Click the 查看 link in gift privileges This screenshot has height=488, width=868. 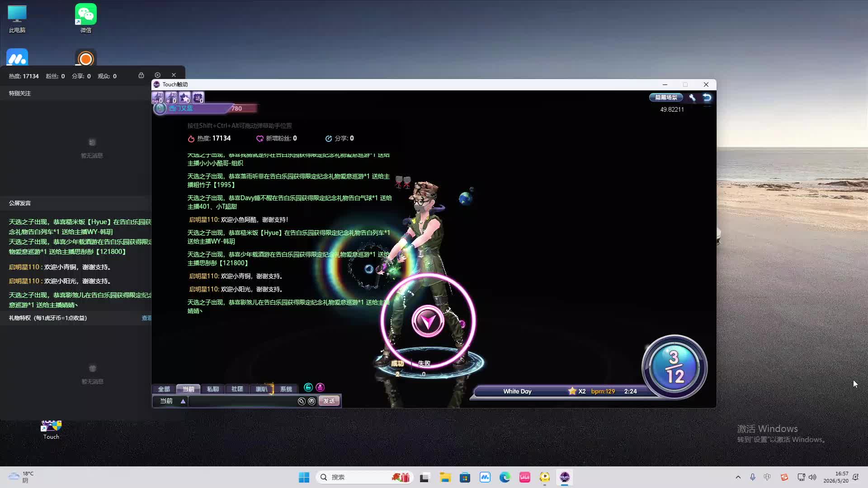(x=146, y=318)
